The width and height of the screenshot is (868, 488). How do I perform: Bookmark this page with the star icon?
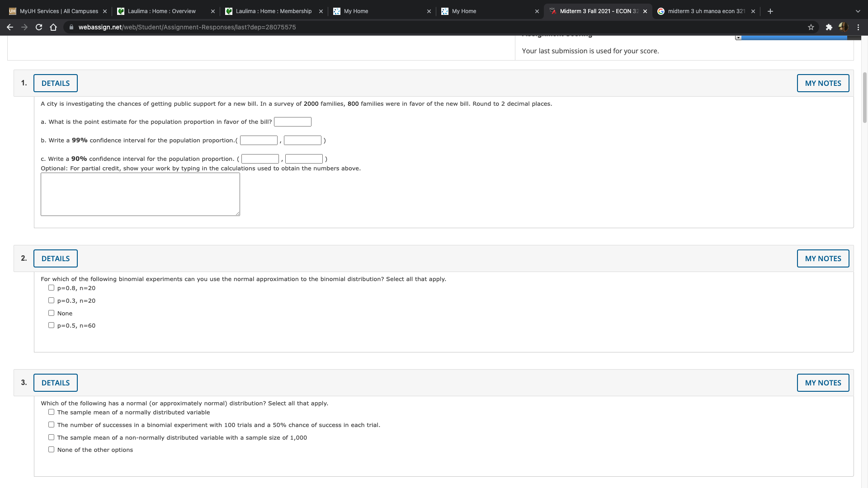[811, 27]
